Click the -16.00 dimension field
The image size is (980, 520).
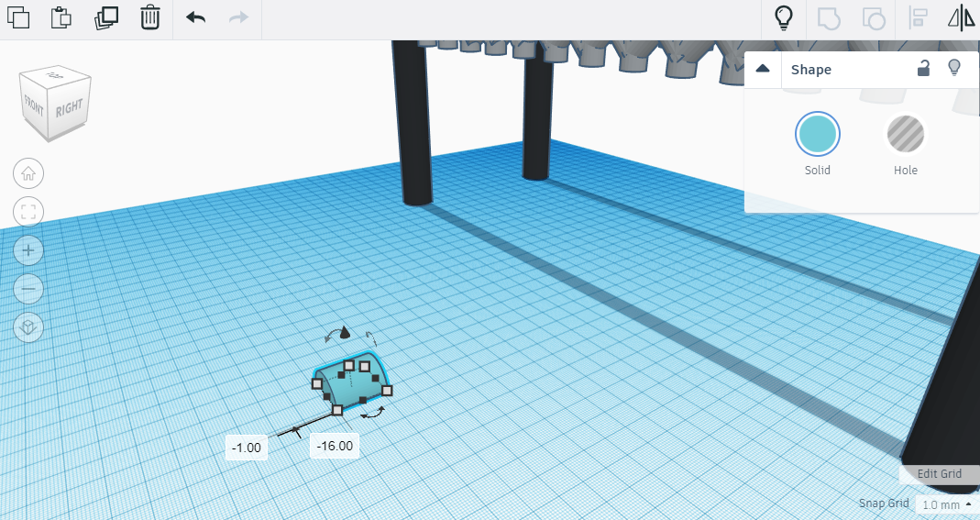[x=335, y=446]
